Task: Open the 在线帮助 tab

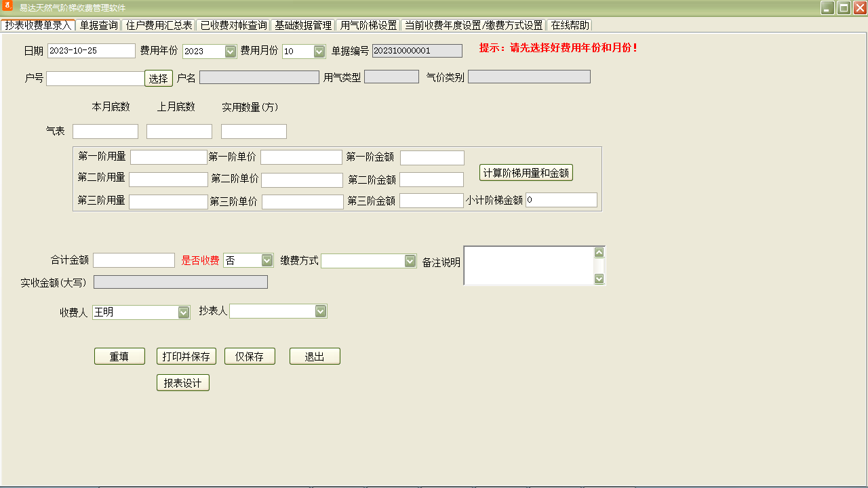Action: click(x=570, y=25)
